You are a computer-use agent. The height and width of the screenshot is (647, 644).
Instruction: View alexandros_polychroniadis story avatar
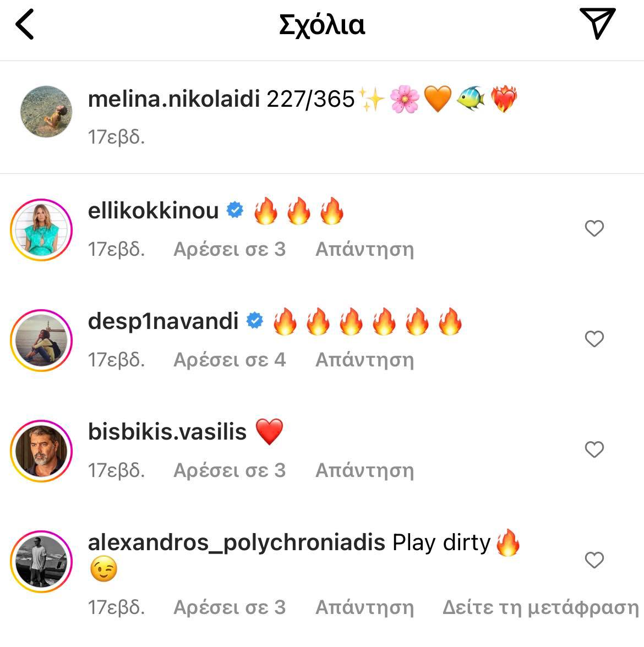pos(41,562)
